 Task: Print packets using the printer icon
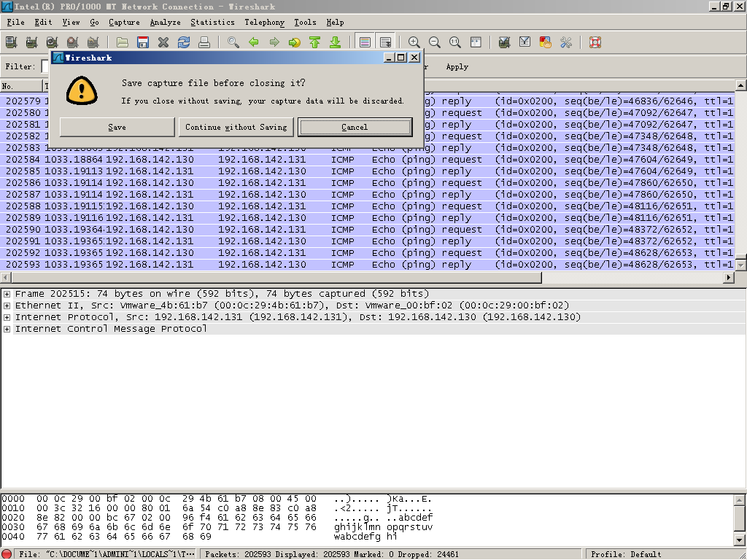(x=204, y=42)
